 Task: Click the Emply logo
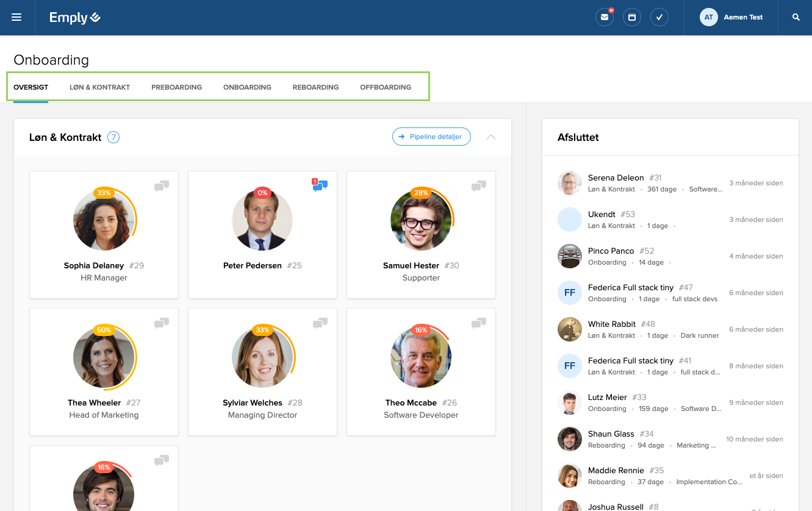click(75, 18)
